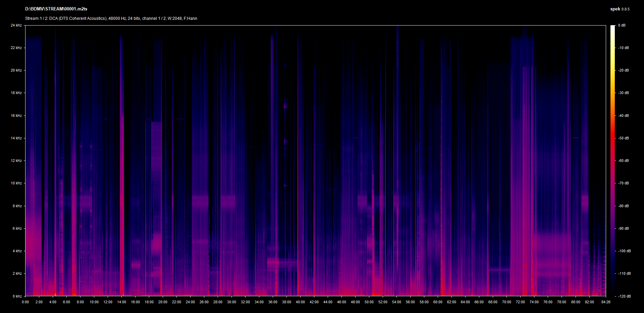Viewport: 644px width, 313px height.
Task: Click the 8 kHz frequency axis label
Action: click(17, 206)
